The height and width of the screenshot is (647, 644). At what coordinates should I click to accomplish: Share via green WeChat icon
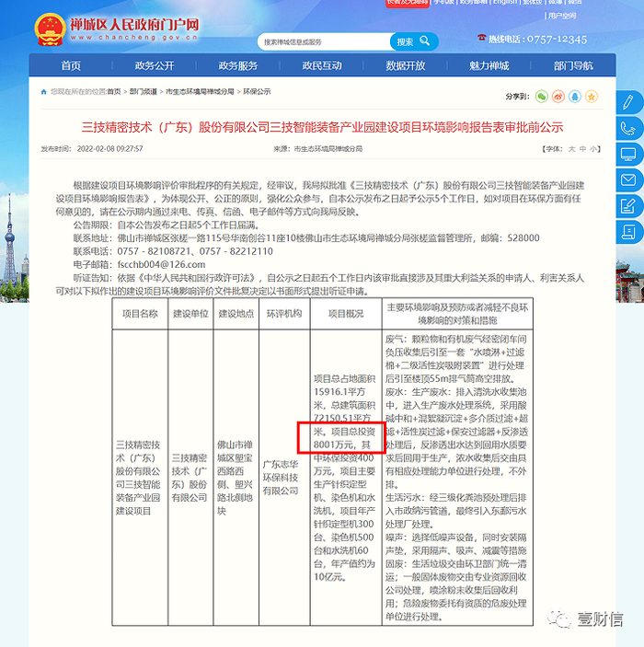click(542, 97)
